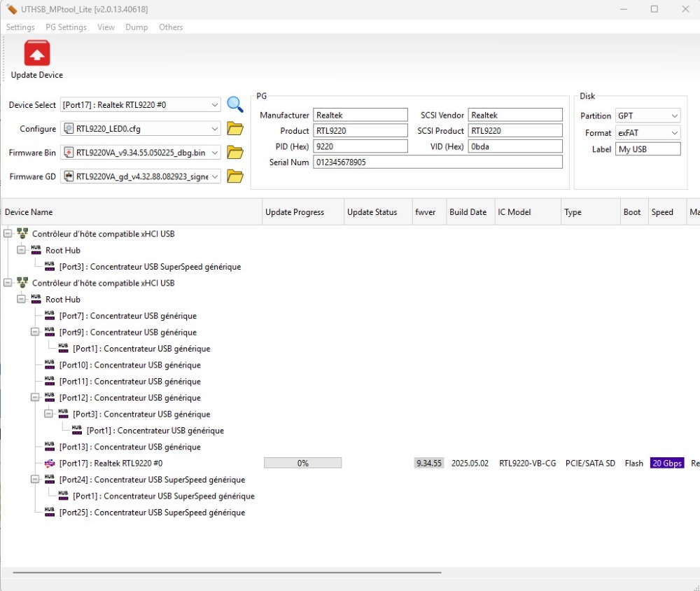This screenshot has height=591, width=700.
Task: Click the Serial Num input field
Action: coord(437,162)
